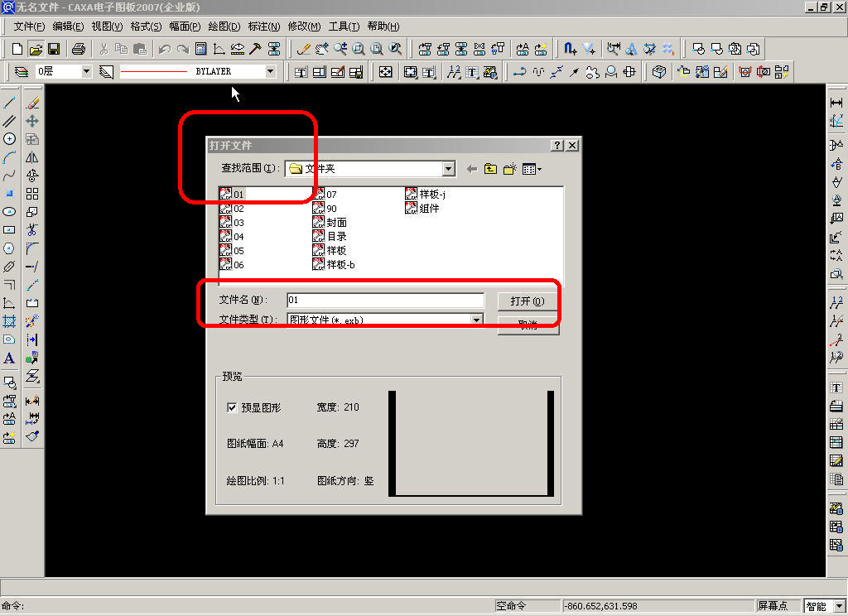Click the layer control icon beside 0层
The height and width of the screenshot is (616, 848).
22,72
